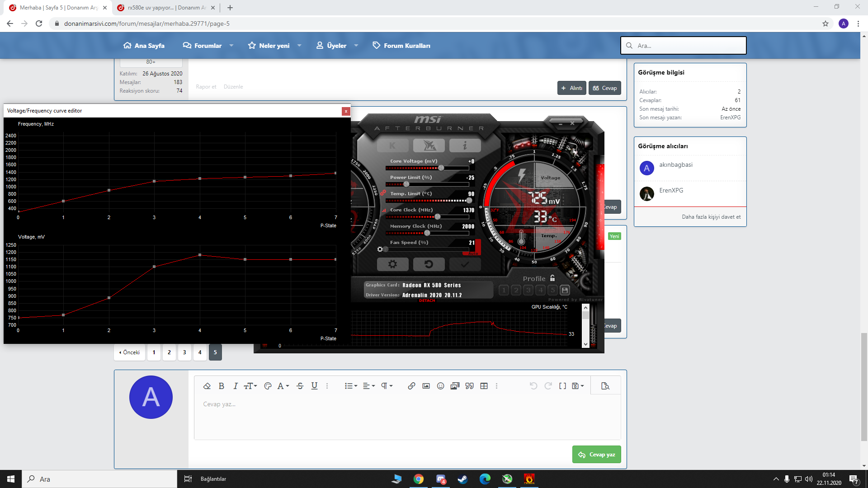The image size is (868, 488).
Task: Insert link with chain icon in editor
Action: [x=411, y=386]
